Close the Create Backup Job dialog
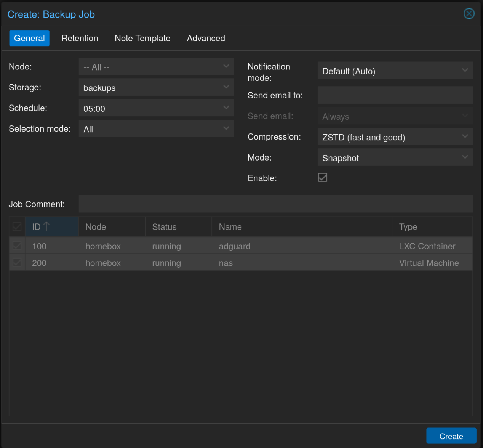The image size is (483, 448). point(469,13)
